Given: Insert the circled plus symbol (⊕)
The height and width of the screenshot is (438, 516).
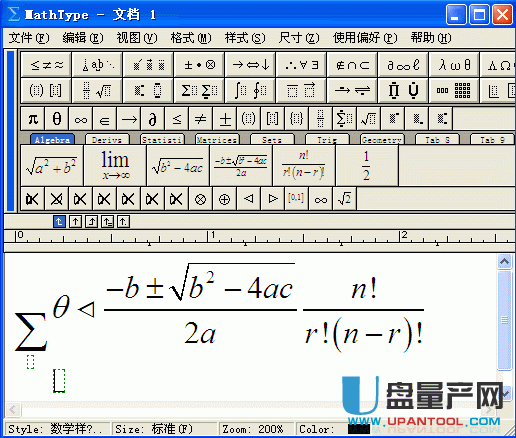Looking at the screenshot, I should click(x=224, y=199).
